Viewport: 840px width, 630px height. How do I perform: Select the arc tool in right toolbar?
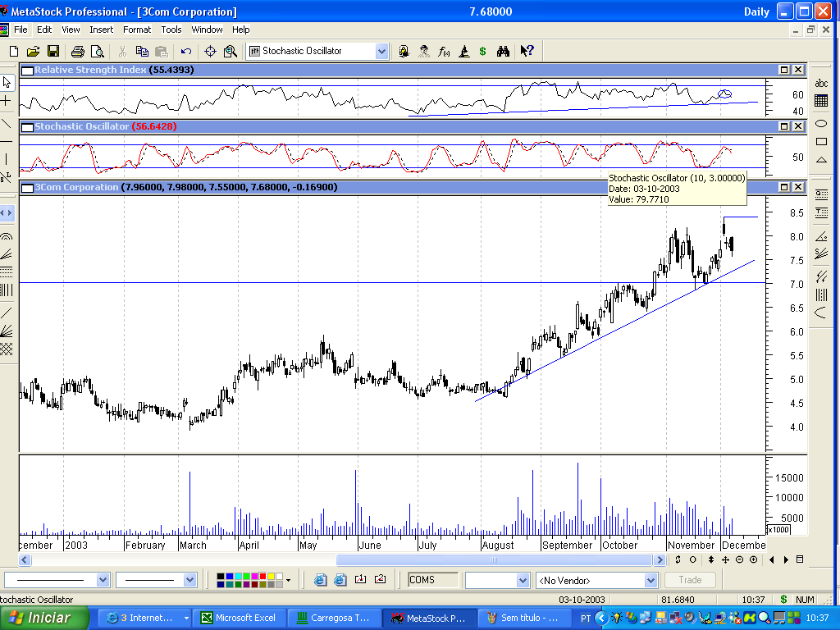820,313
